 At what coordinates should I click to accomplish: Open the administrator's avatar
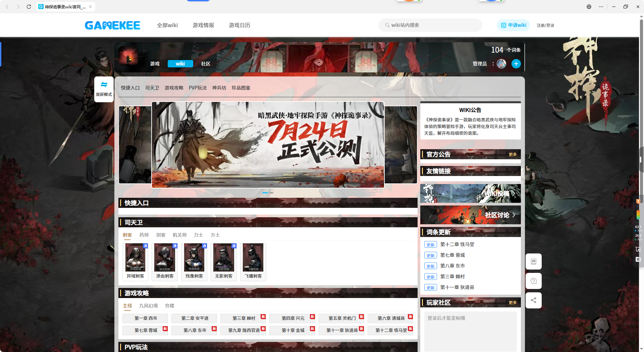pyautogui.click(x=501, y=64)
